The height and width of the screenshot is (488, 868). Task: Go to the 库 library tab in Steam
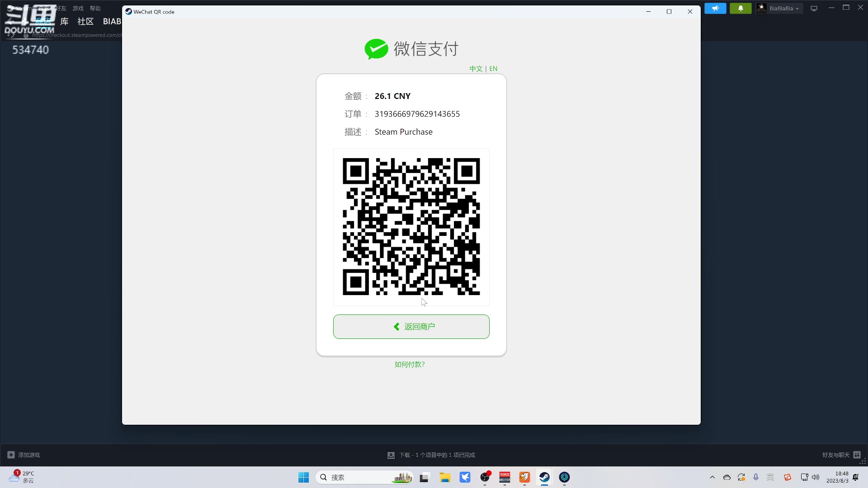65,21
